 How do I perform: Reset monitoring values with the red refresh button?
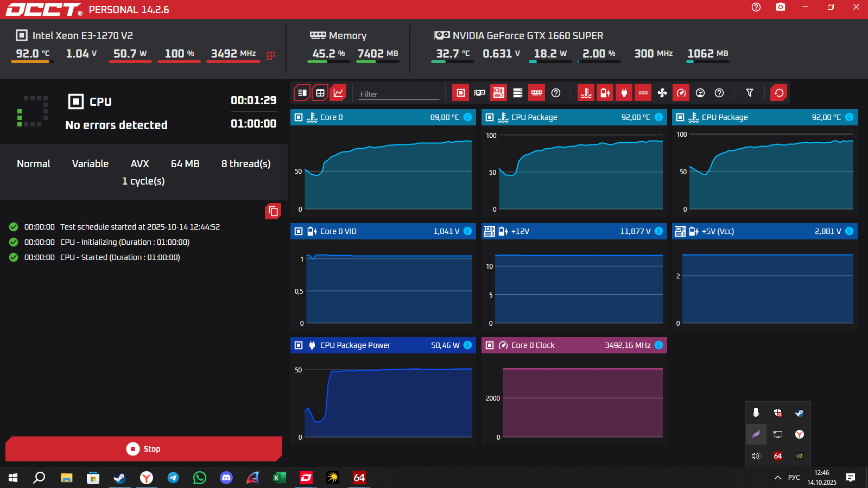(779, 93)
